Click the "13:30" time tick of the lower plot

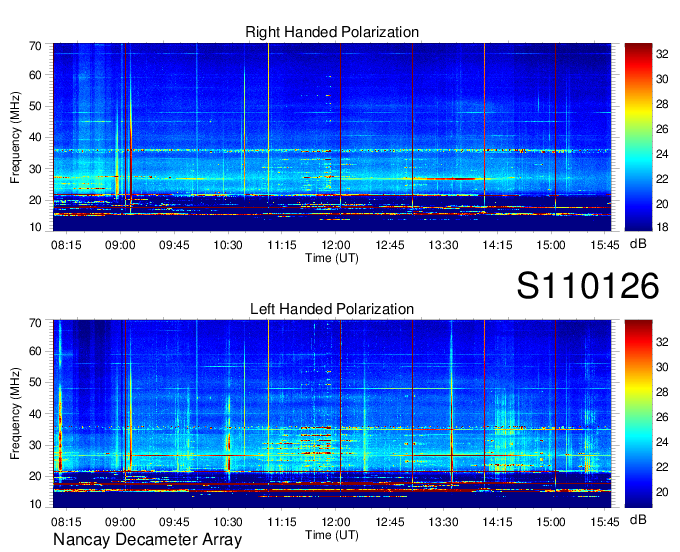tap(443, 522)
